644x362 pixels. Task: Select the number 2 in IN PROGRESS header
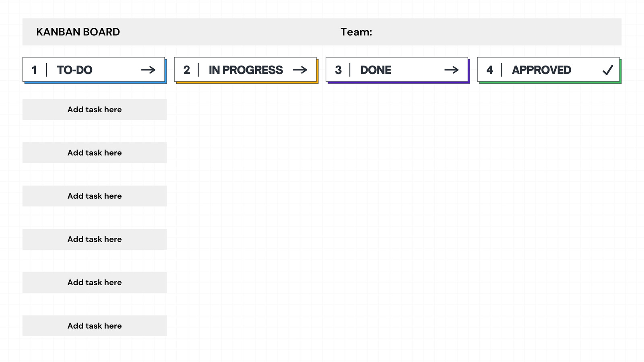click(x=186, y=70)
